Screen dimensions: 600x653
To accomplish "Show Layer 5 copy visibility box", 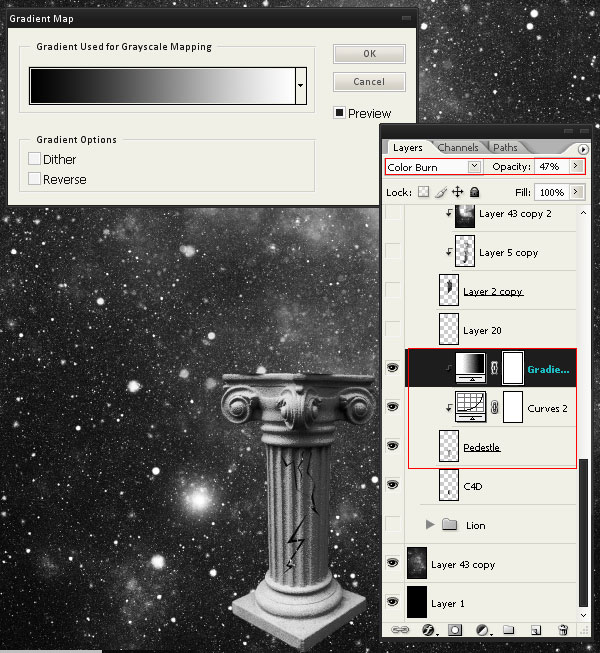I will [393, 251].
